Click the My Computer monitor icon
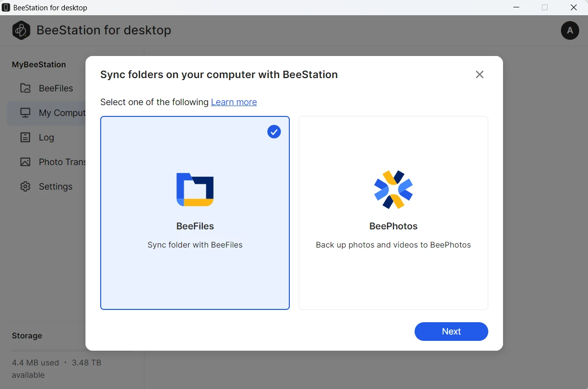 coord(25,113)
